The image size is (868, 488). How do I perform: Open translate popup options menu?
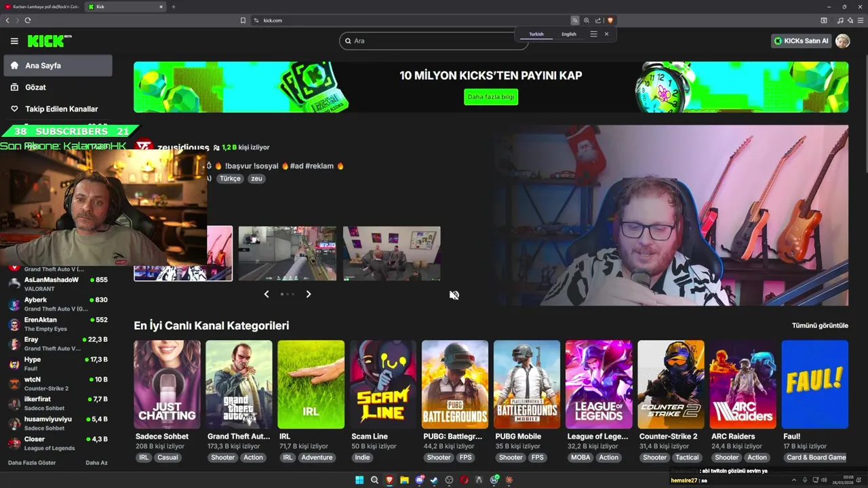(593, 34)
